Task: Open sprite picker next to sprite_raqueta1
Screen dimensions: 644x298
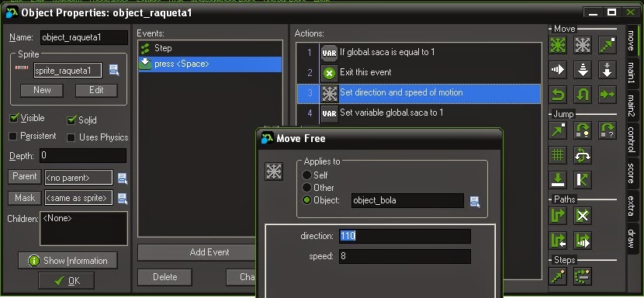Action: click(x=114, y=71)
